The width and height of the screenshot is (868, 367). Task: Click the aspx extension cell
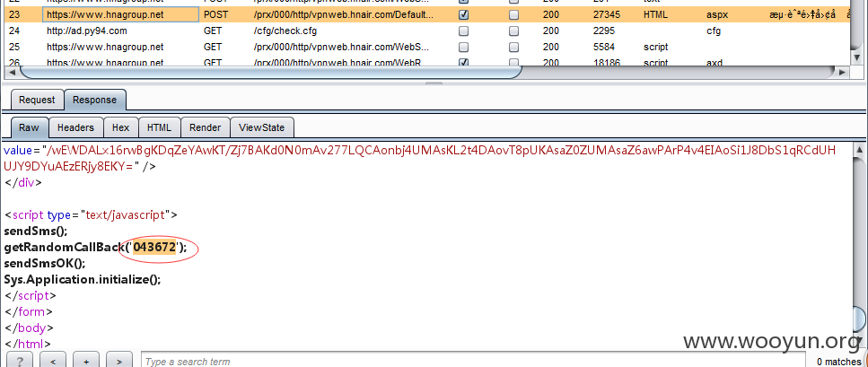pos(717,15)
